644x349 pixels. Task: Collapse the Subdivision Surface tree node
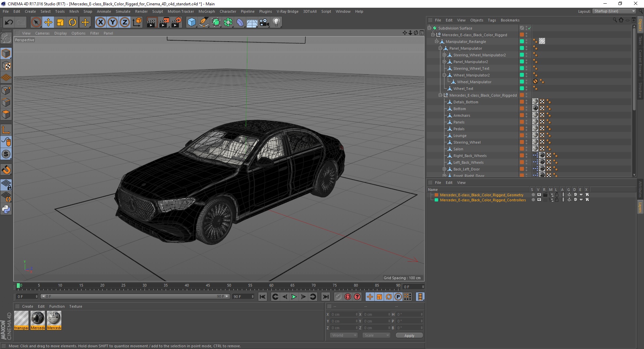[429, 28]
